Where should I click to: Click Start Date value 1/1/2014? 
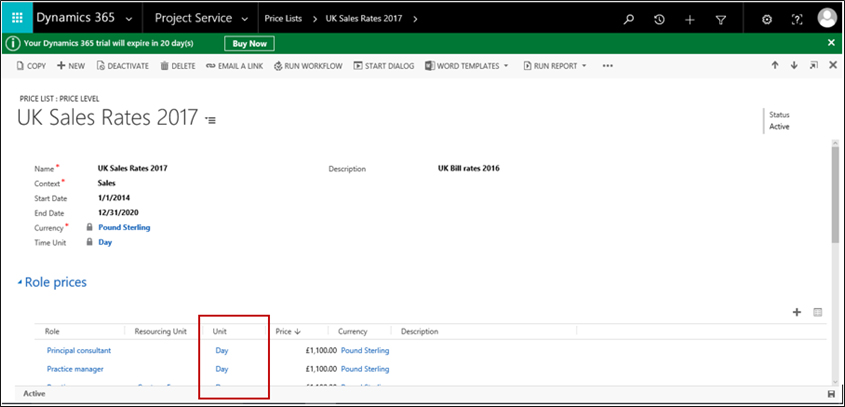click(x=114, y=198)
